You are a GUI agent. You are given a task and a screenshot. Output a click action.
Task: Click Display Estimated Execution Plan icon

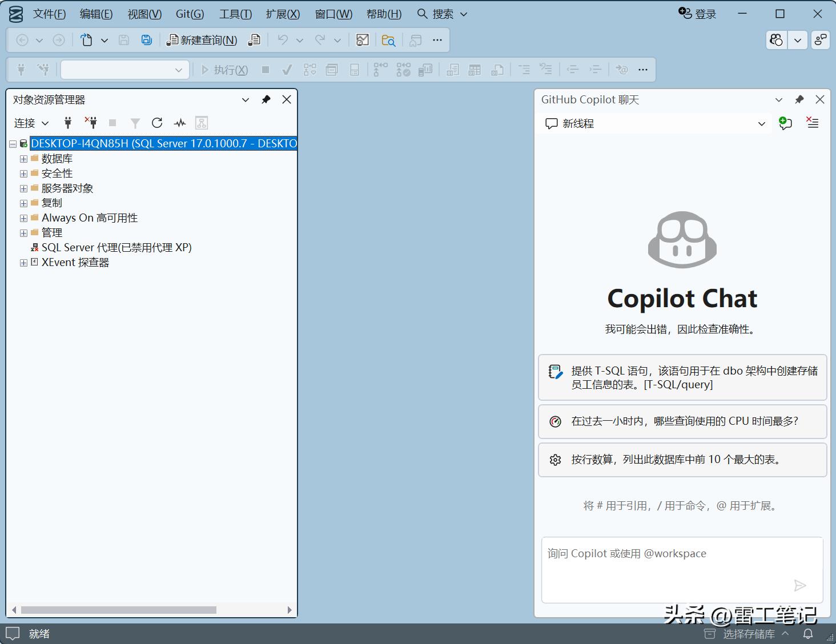pyautogui.click(x=310, y=70)
